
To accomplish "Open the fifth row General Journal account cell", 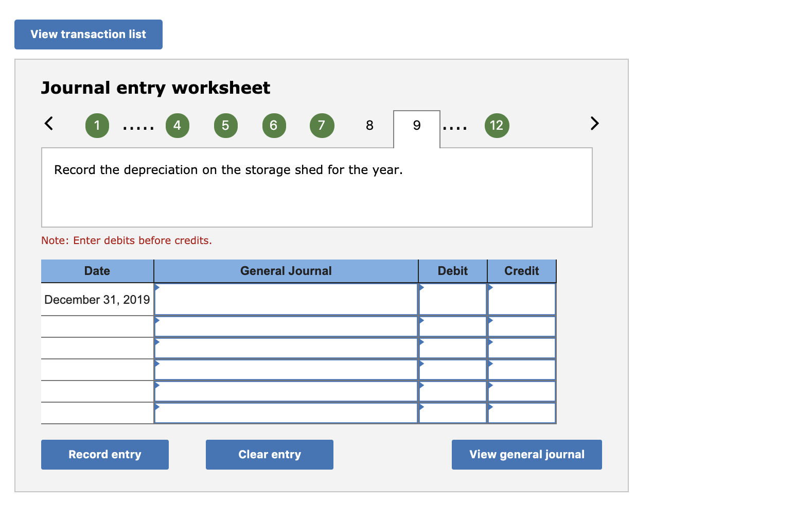I will point(286,391).
